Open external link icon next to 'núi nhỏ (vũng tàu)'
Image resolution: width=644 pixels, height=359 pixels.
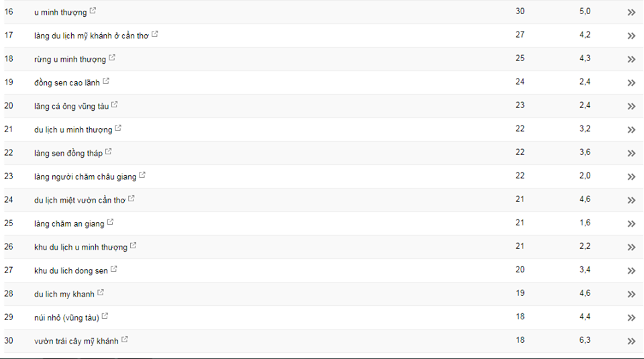point(105,316)
